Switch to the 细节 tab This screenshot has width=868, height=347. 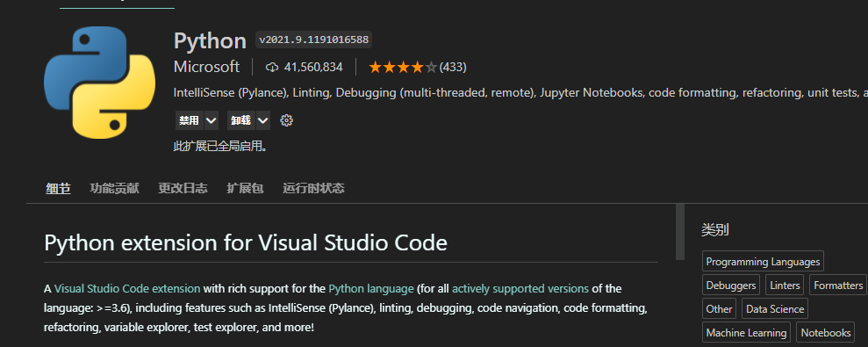click(58, 189)
